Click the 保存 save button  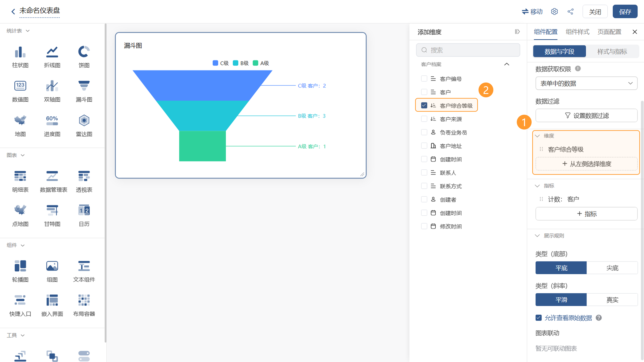click(x=625, y=12)
